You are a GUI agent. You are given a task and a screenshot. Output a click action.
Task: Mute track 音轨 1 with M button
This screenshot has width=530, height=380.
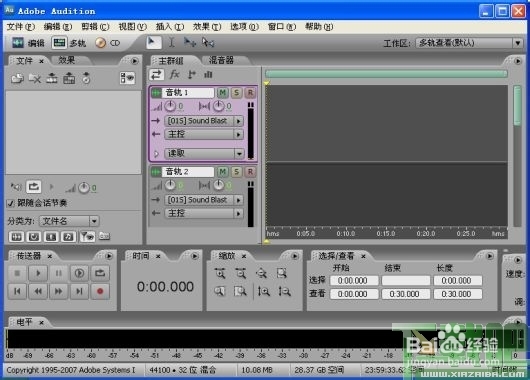(222, 93)
